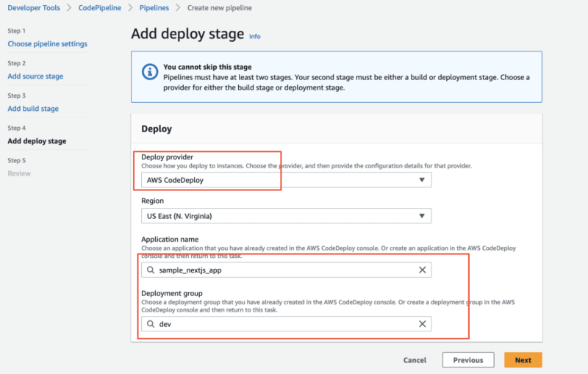Click the Previous button
Screen dimensions: 588x374
tap(468, 360)
